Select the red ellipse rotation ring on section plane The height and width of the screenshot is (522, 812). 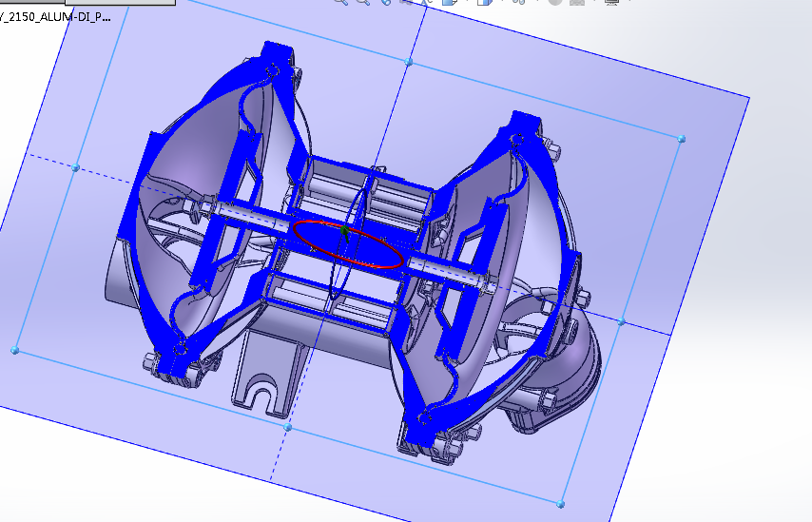coord(348,244)
